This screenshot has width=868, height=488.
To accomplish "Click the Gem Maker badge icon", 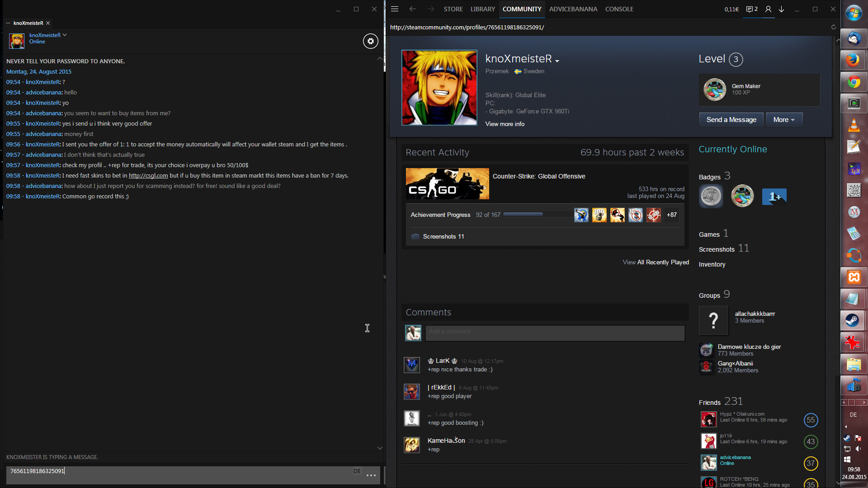I will 715,89.
